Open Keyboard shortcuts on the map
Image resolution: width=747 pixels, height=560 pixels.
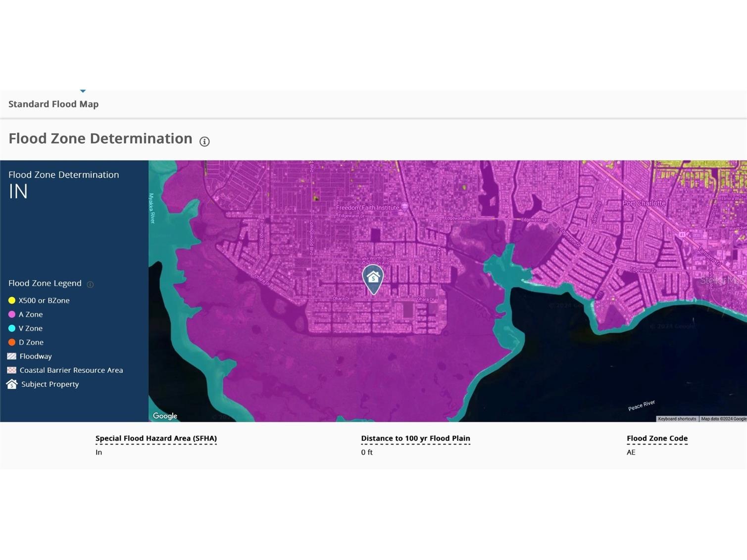(677, 419)
